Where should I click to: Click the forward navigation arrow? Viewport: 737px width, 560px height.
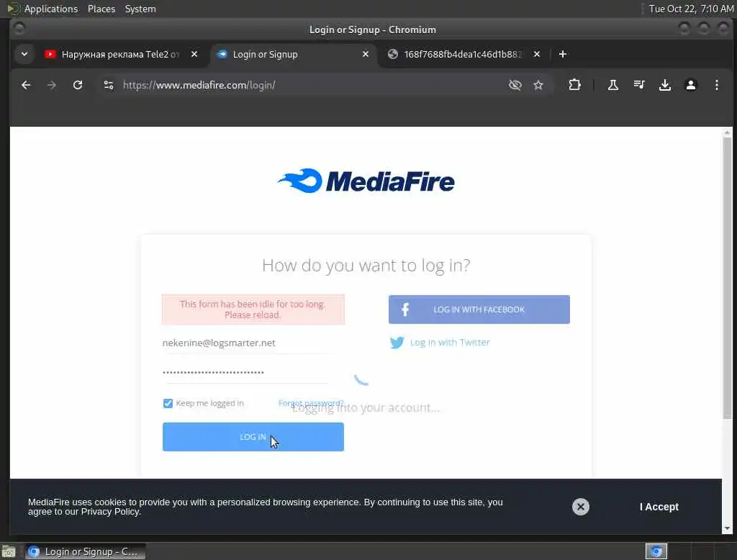tap(52, 85)
